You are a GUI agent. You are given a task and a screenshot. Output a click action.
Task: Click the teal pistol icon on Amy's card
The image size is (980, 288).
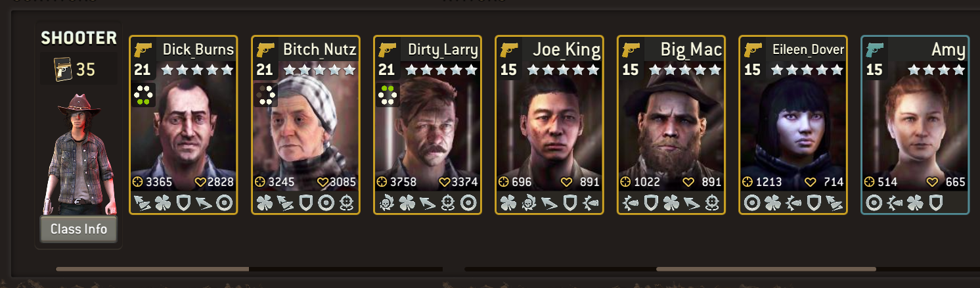pyautogui.click(x=874, y=49)
